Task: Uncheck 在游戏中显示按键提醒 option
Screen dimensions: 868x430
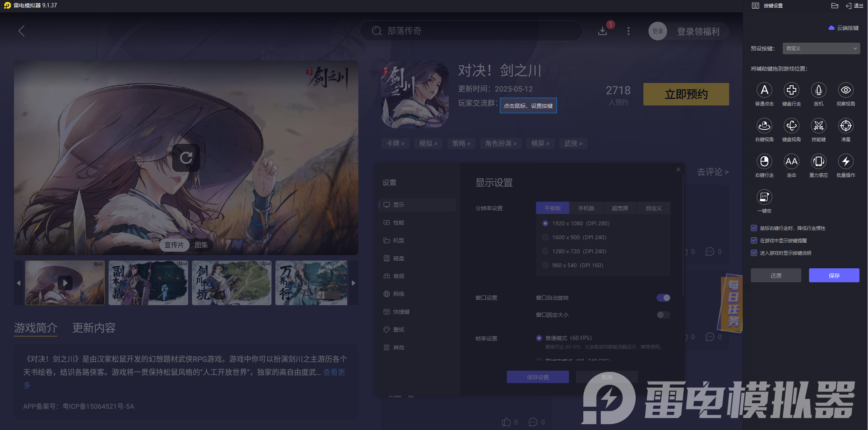Action: click(x=754, y=240)
